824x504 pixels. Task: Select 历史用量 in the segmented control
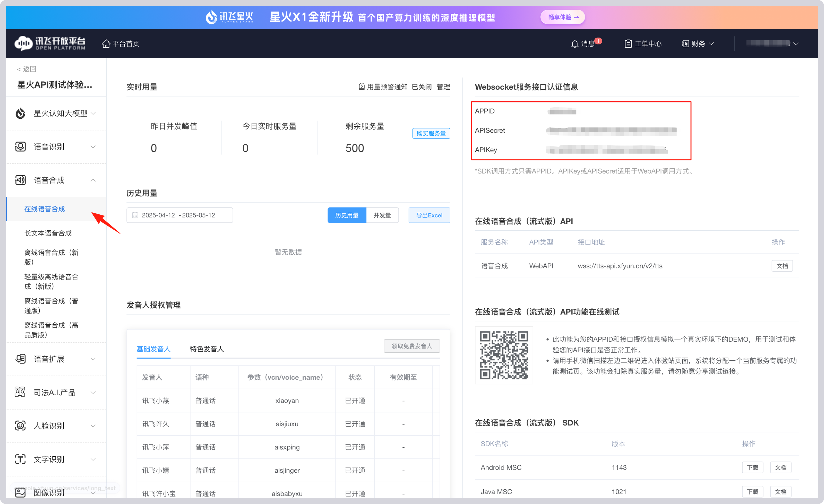click(347, 215)
